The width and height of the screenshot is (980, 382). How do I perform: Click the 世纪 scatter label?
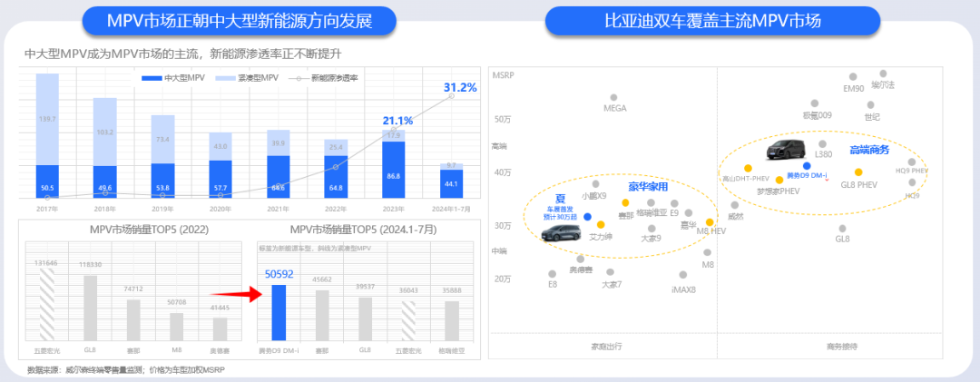click(x=872, y=117)
